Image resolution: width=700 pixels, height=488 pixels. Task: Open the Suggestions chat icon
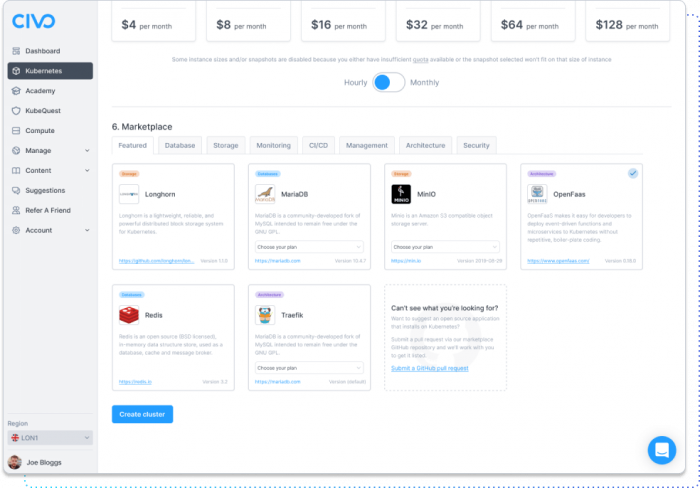(16, 191)
